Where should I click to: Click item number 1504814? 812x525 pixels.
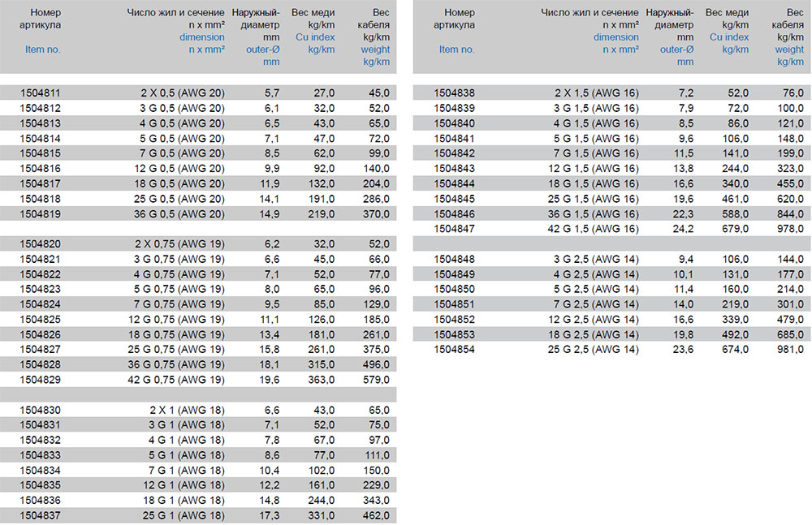pos(40,139)
